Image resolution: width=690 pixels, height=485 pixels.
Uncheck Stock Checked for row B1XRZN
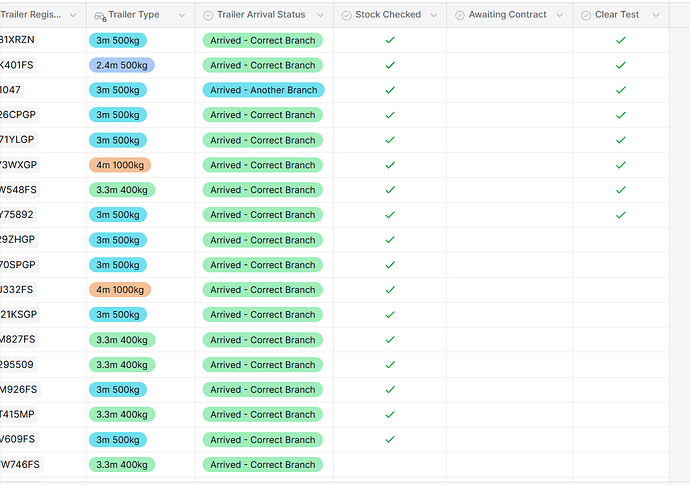390,40
